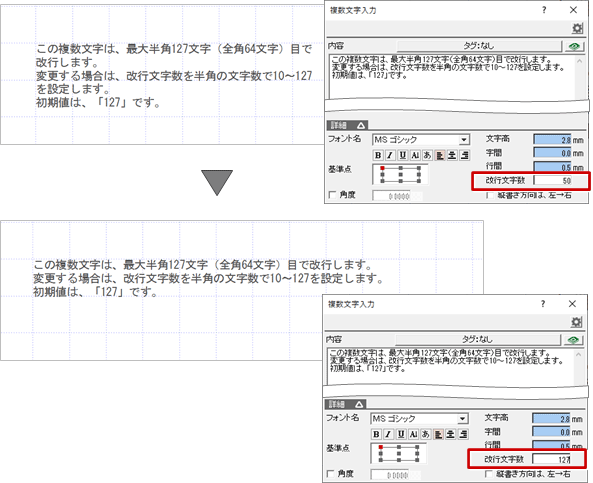The image size is (593, 483).
Task: Select center alignment icon in upper dialog
Action: 452,155
